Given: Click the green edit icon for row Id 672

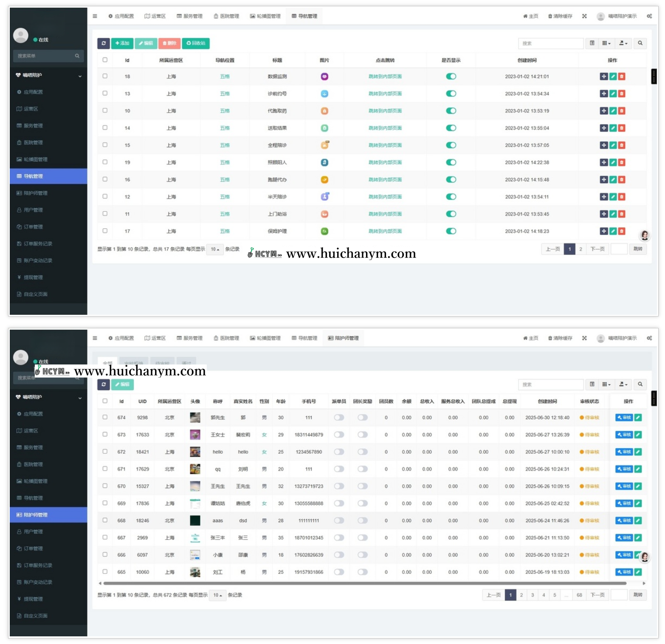Looking at the screenshot, I should [x=638, y=452].
